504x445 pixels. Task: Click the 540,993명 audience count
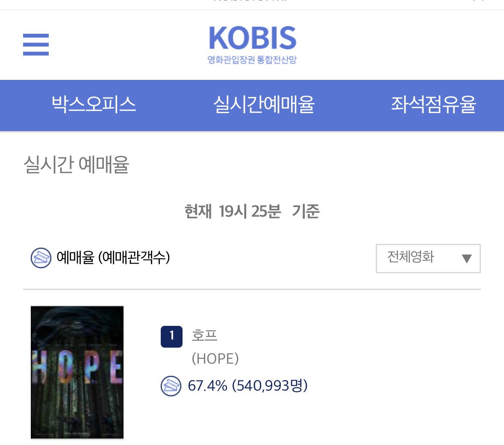(270, 386)
